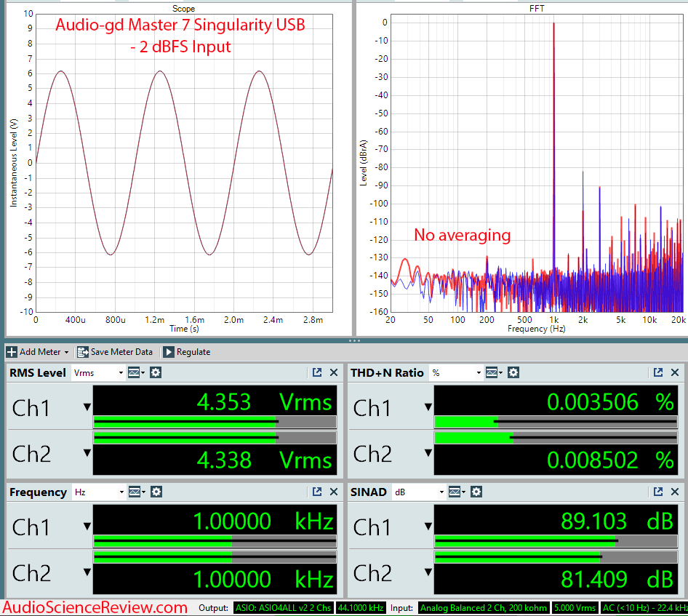Expand SINAD Ch1 channel arrow
This screenshot has height=616, width=688.
pos(428,527)
